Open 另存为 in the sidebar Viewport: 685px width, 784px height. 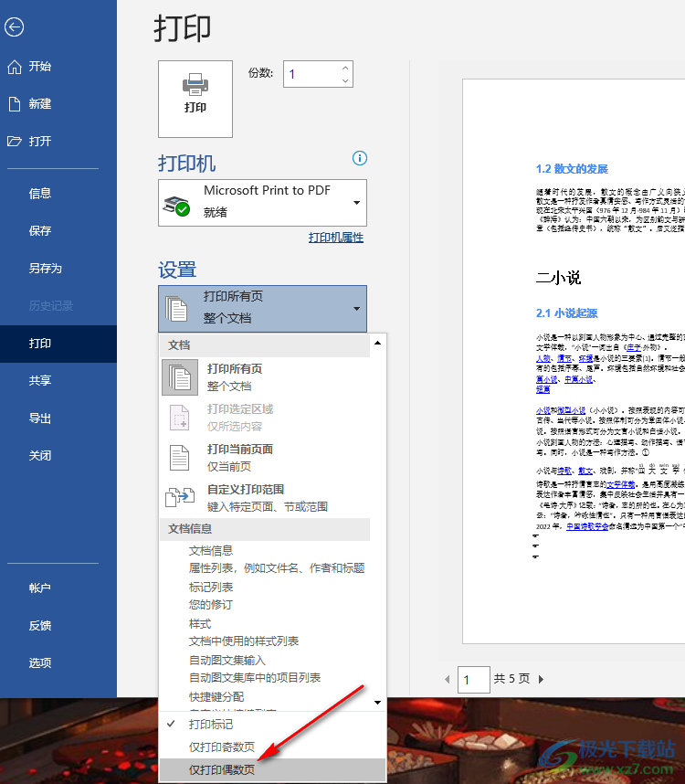click(x=45, y=269)
